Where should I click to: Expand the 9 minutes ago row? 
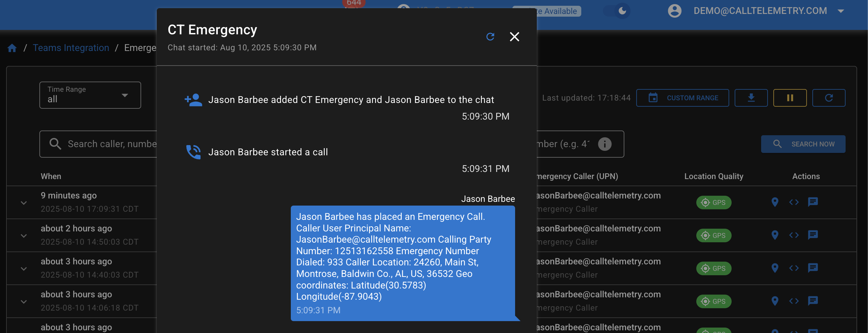coord(24,203)
